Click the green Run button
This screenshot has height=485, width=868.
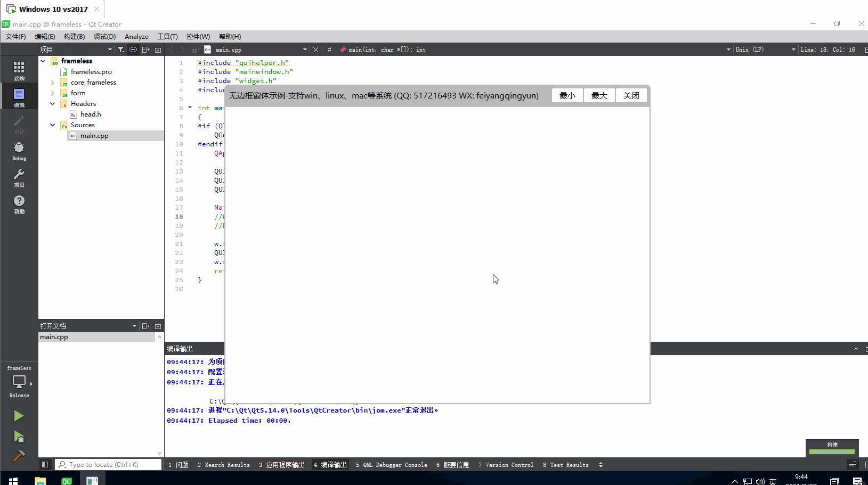click(19, 416)
